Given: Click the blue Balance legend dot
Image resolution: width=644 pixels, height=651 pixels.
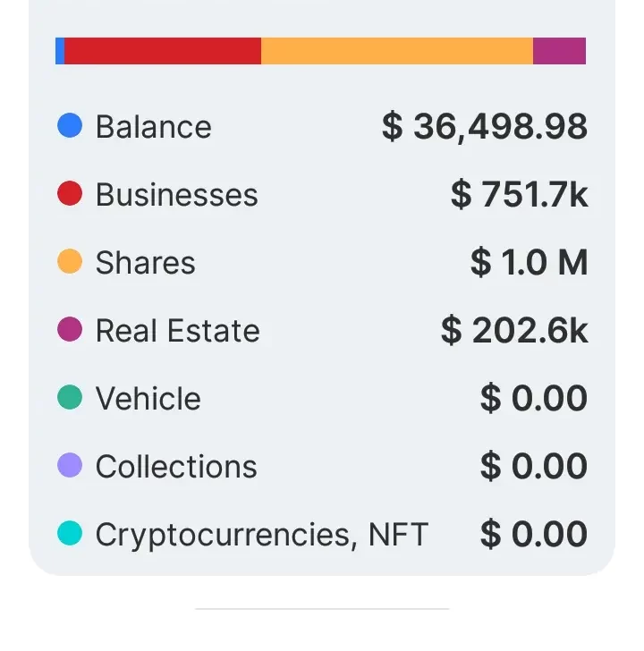Looking at the screenshot, I should (x=70, y=126).
